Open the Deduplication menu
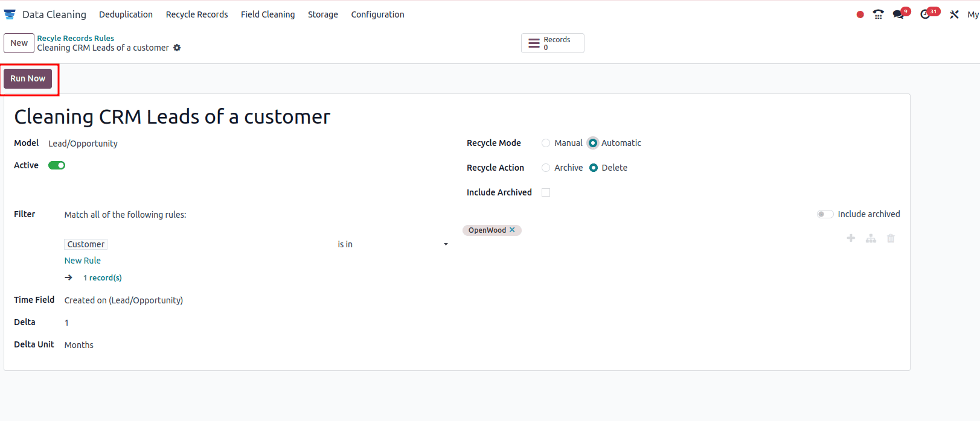The width and height of the screenshot is (980, 421). click(x=126, y=14)
